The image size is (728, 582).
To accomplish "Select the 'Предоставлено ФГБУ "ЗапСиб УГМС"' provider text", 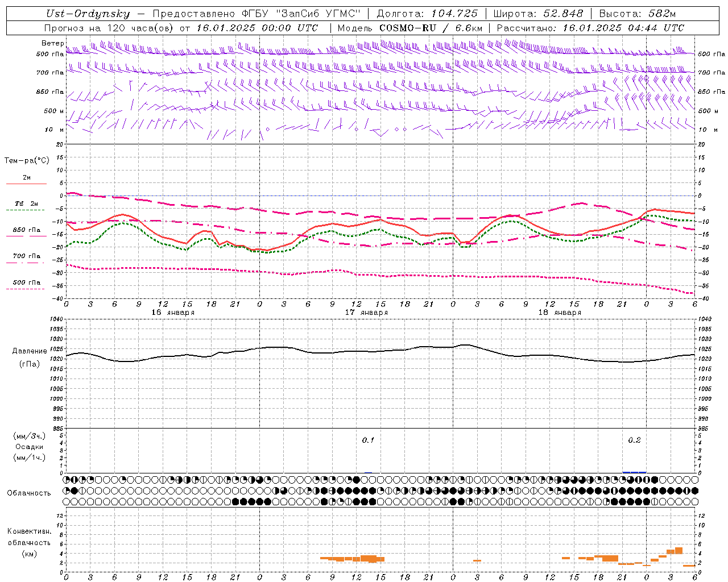I will [257, 14].
